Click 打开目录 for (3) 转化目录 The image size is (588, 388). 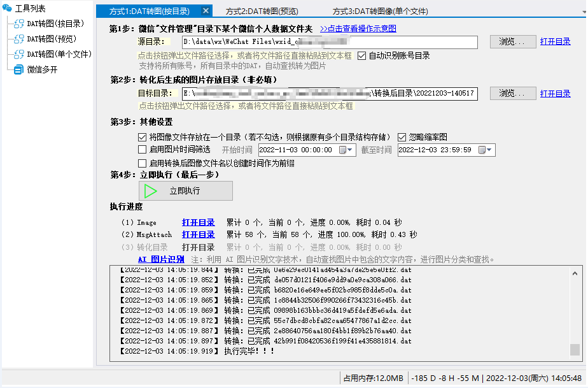[198, 247]
